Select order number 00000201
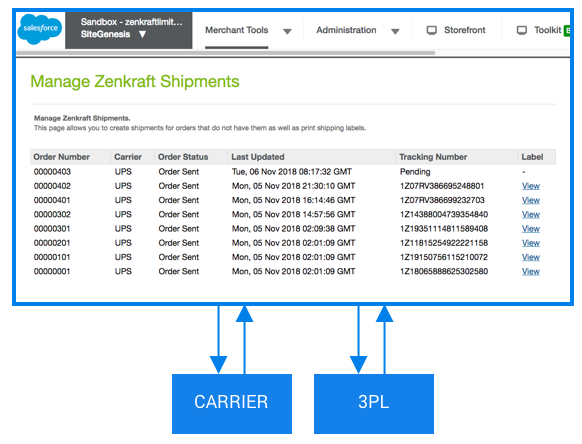This screenshot has height=444, width=582. [52, 243]
